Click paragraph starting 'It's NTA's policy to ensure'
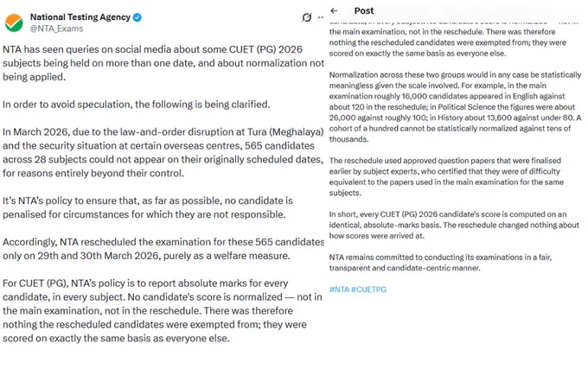The height and width of the screenshot is (369, 588). [148, 207]
